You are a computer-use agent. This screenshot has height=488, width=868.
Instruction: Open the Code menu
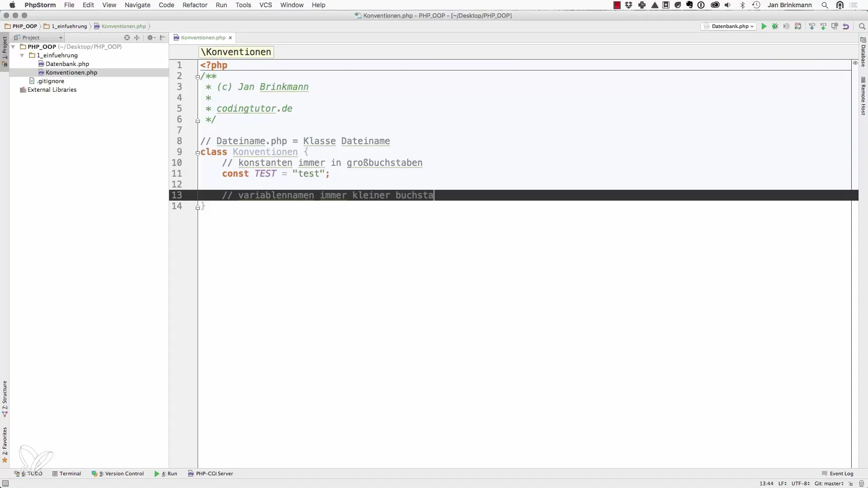click(x=166, y=5)
